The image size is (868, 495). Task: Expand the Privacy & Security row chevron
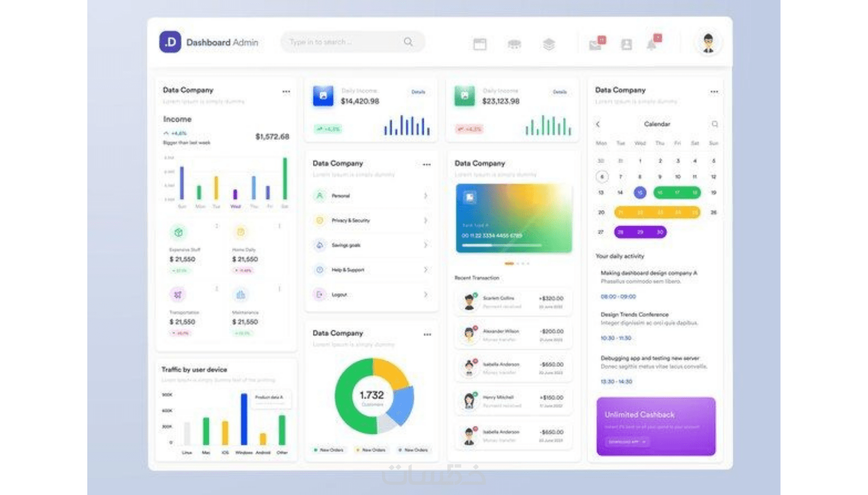(425, 220)
